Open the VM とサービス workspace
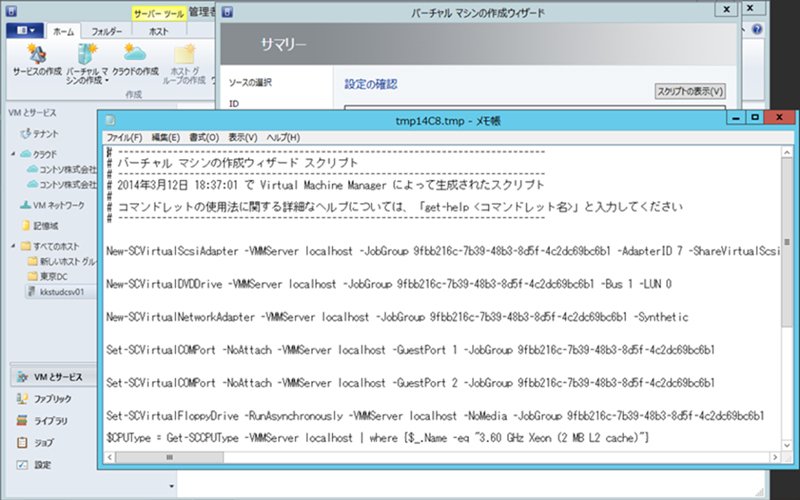This screenshot has height=500, width=800. click(53, 377)
